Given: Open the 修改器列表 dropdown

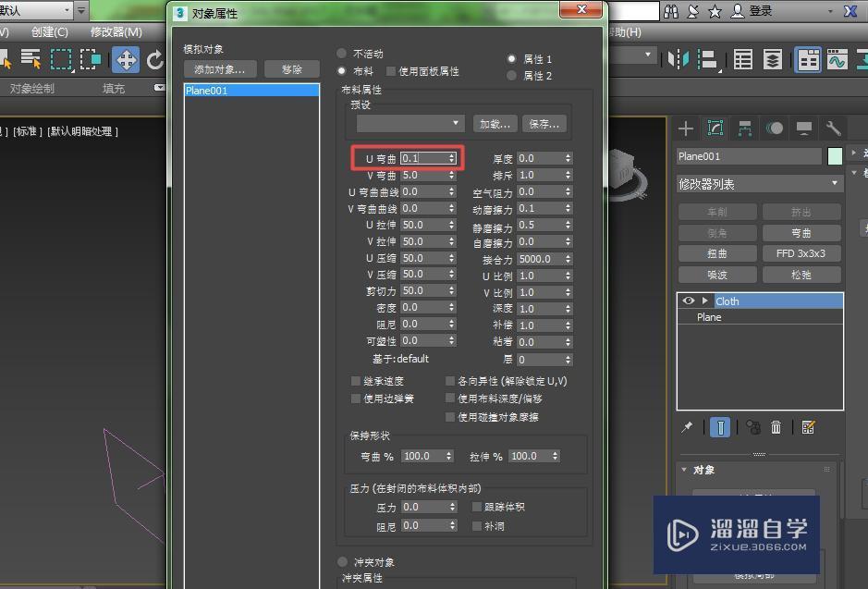Looking at the screenshot, I should click(x=758, y=181).
